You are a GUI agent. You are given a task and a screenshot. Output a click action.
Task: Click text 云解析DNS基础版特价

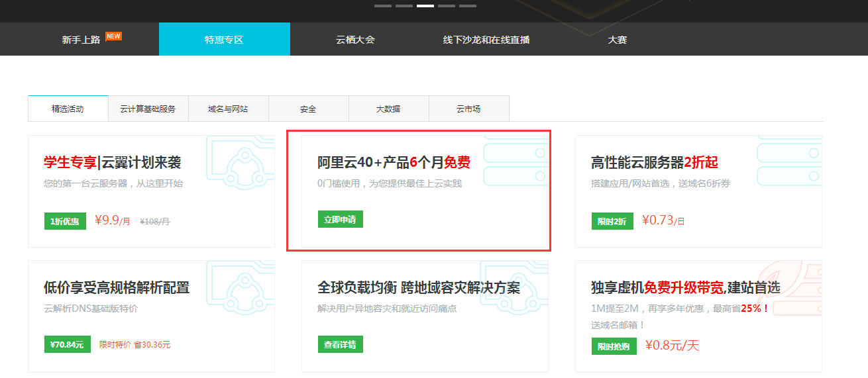coord(91,308)
